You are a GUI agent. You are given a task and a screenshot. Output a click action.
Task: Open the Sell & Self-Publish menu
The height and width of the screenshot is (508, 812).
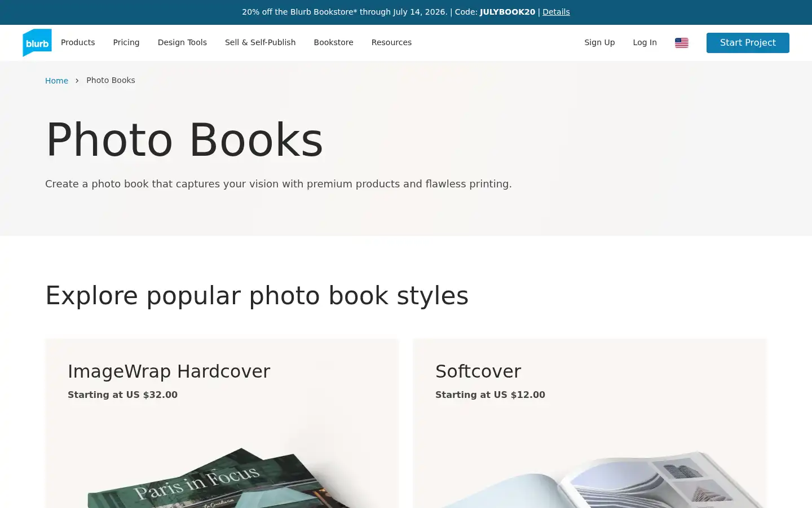[x=260, y=42]
